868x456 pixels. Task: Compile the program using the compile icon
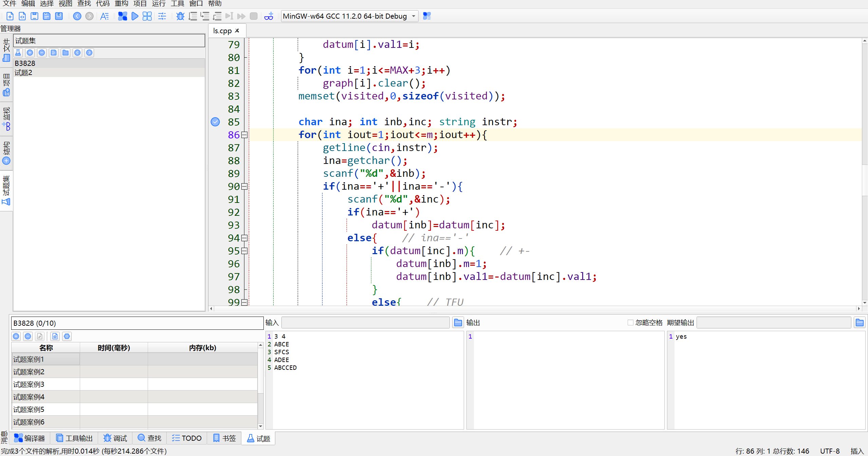[x=123, y=16]
